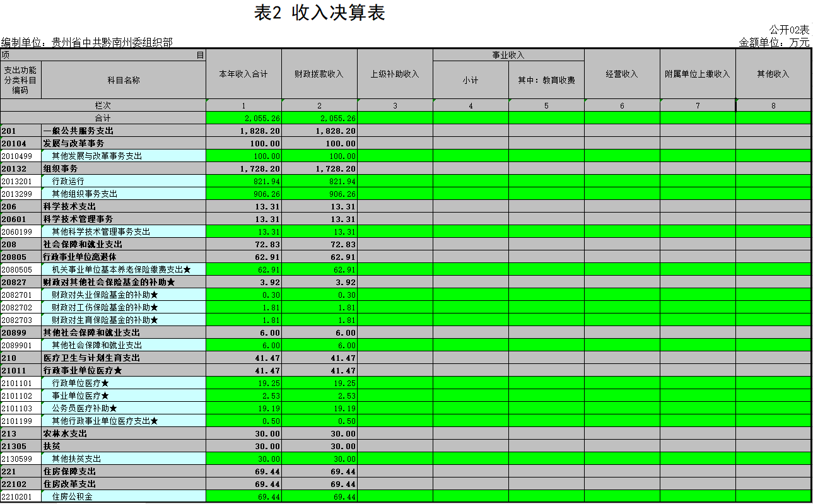Viewport: 813px width, 504px height.
Task: Select the 财政拨款收入 column header
Action: coord(319,74)
